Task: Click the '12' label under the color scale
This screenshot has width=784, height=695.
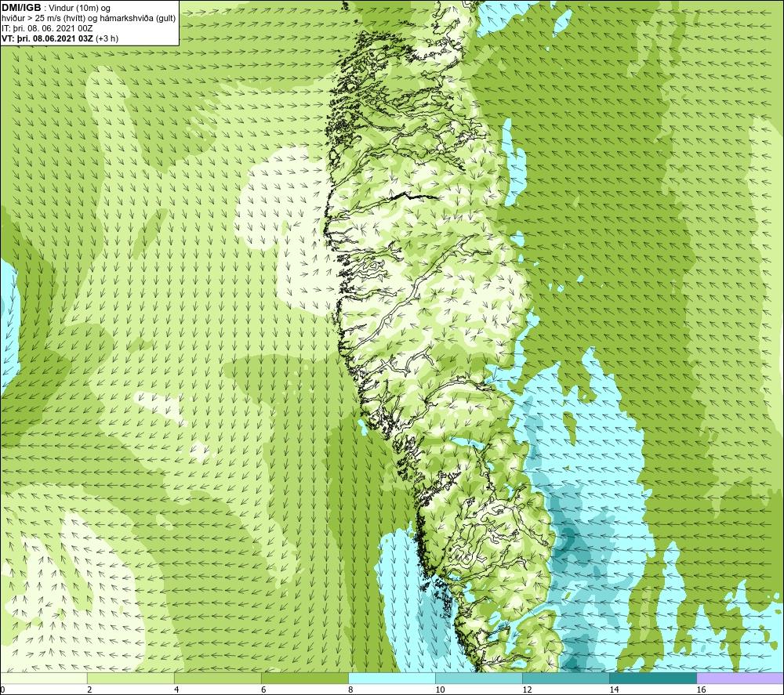Action: (x=527, y=690)
